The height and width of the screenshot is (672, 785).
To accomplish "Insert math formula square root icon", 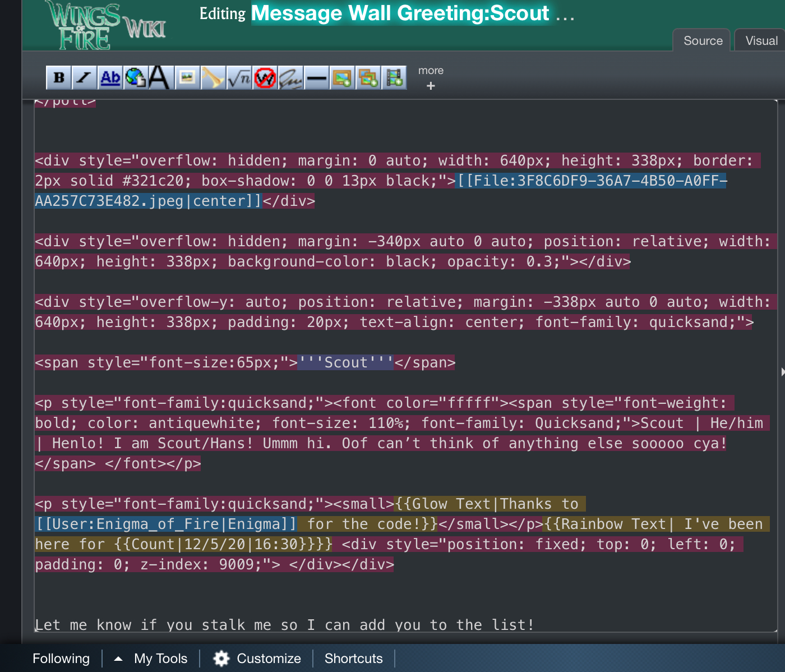I will pyautogui.click(x=239, y=78).
